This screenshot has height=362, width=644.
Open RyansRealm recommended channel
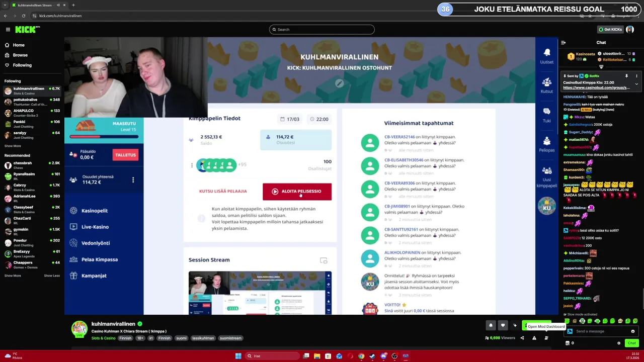point(31,176)
